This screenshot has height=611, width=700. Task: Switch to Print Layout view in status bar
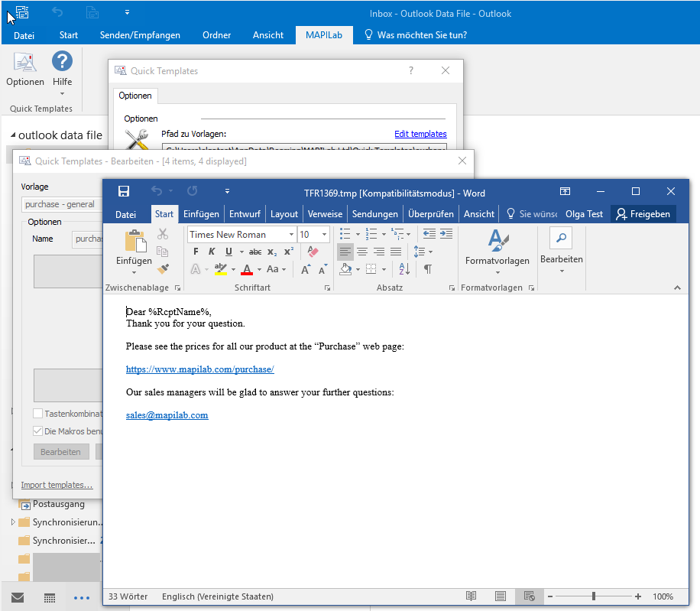[501, 596]
